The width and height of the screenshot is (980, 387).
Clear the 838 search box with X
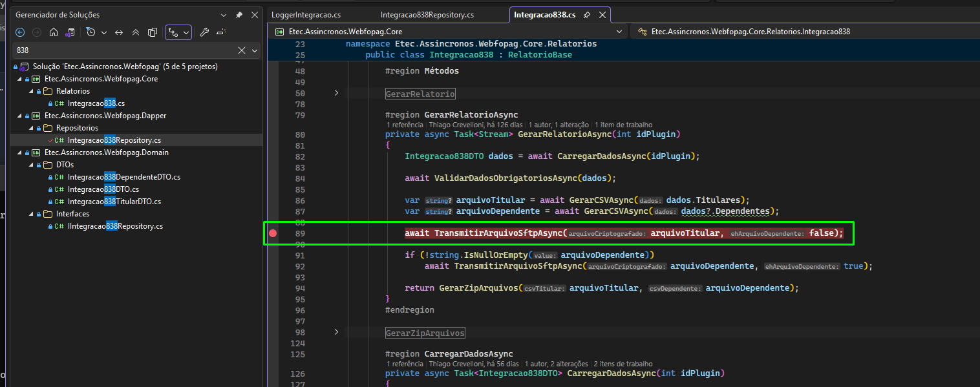(x=242, y=50)
